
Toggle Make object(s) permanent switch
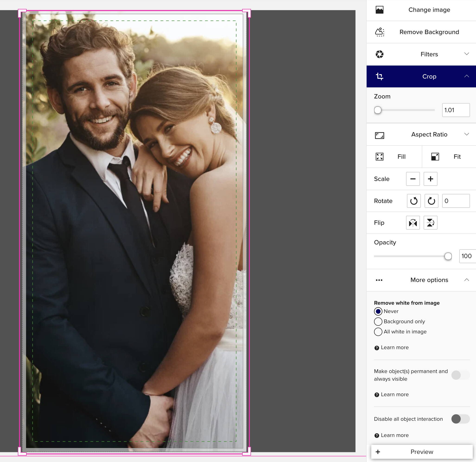(460, 375)
